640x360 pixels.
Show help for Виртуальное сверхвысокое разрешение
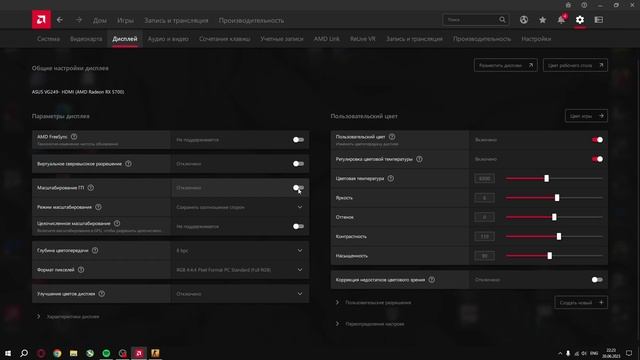click(128, 164)
